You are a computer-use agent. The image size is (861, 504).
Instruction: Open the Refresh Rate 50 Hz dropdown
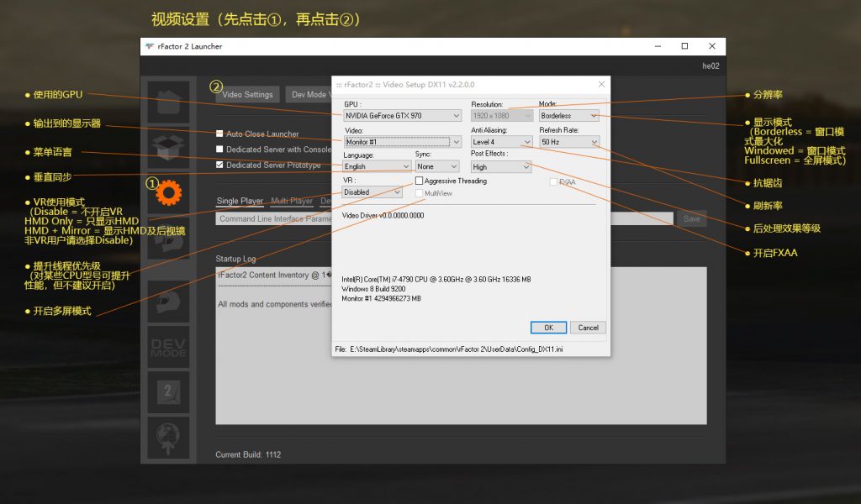pos(569,141)
